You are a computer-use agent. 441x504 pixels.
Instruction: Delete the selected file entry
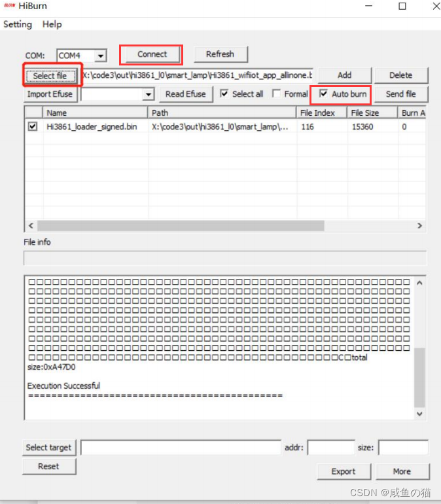tap(401, 75)
